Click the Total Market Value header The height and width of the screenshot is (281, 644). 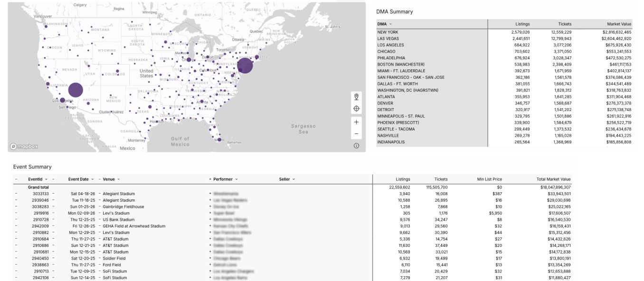point(553,179)
